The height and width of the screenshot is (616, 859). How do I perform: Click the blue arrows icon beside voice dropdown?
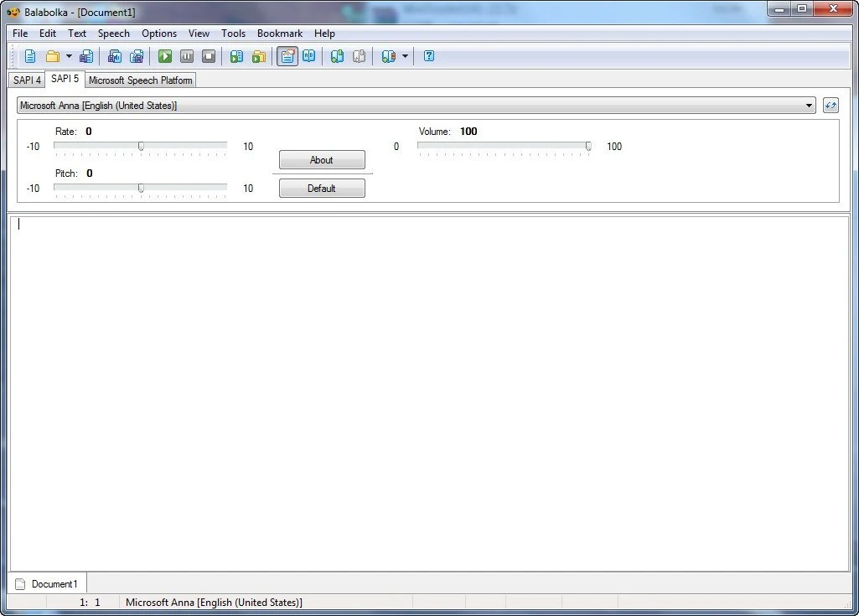831,106
